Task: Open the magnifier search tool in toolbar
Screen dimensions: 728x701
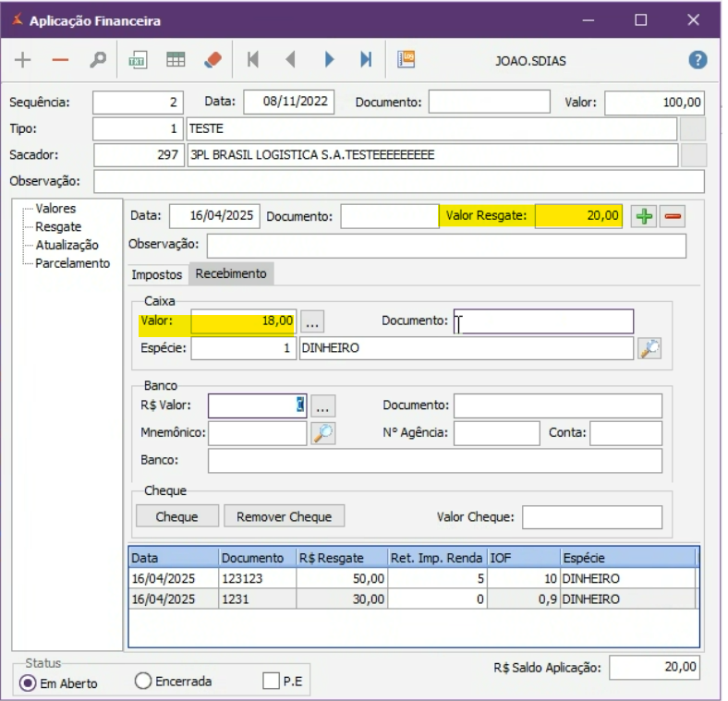Action: 98,59
